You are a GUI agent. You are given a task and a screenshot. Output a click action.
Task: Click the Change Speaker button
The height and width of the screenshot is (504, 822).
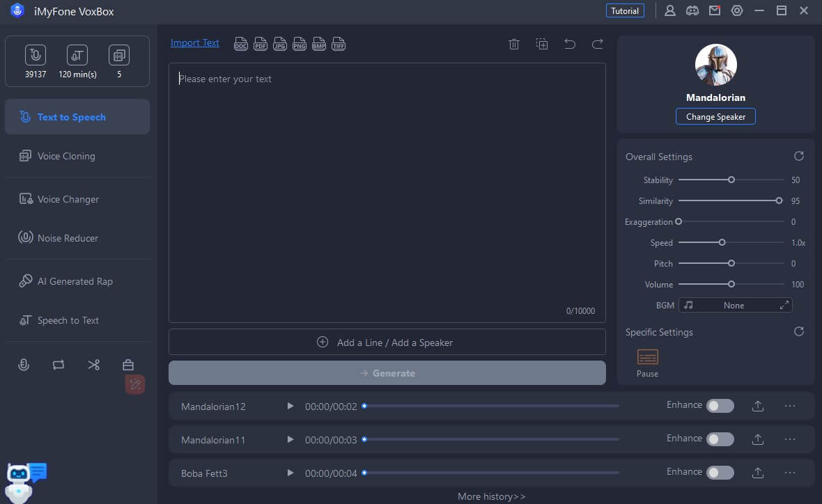(x=715, y=116)
